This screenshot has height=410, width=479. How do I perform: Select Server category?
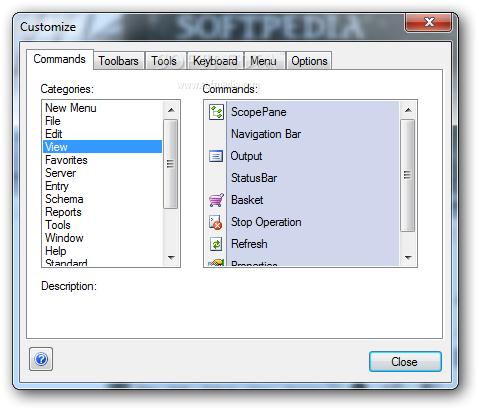tap(102, 173)
